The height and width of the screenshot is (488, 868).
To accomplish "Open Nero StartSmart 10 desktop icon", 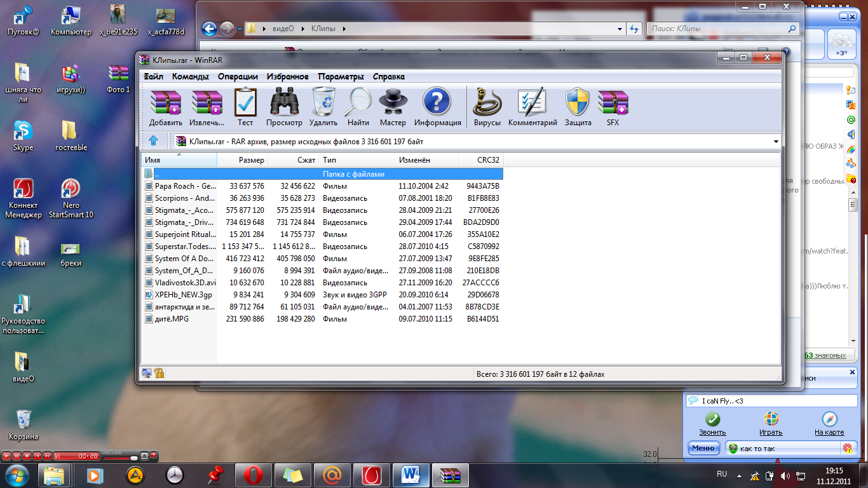I will coord(71,189).
